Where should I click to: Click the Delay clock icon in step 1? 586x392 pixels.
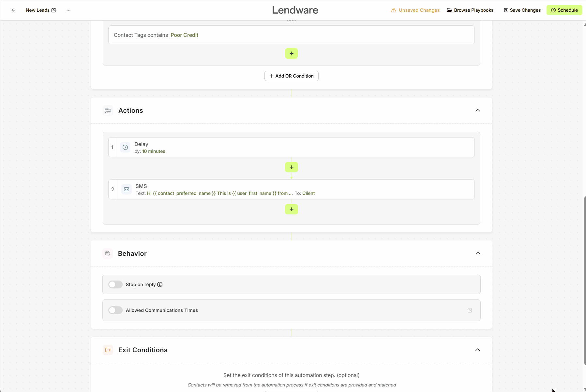(x=125, y=147)
